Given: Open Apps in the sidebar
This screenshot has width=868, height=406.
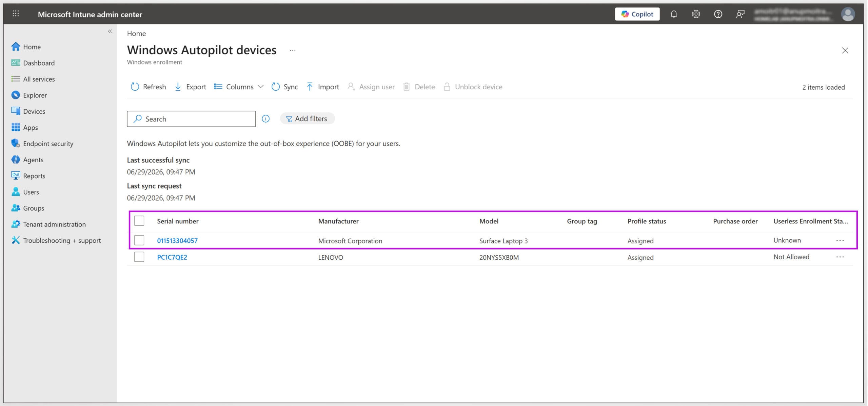Looking at the screenshot, I should click(30, 128).
